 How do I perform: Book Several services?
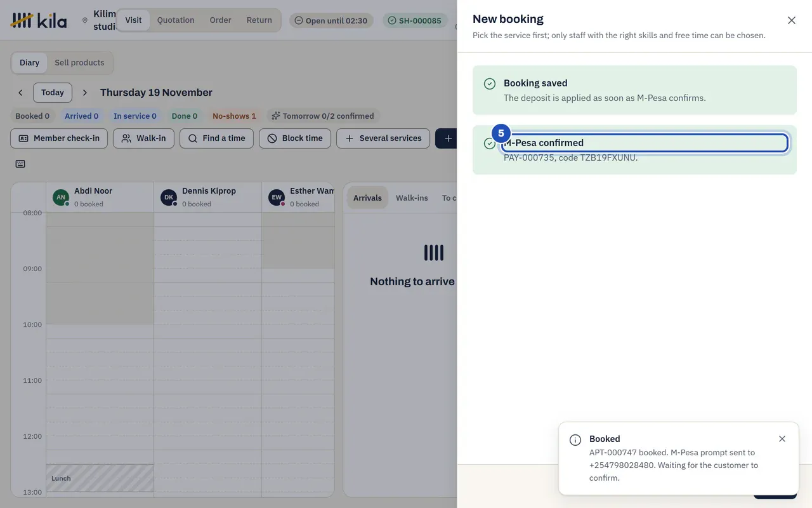click(x=383, y=138)
